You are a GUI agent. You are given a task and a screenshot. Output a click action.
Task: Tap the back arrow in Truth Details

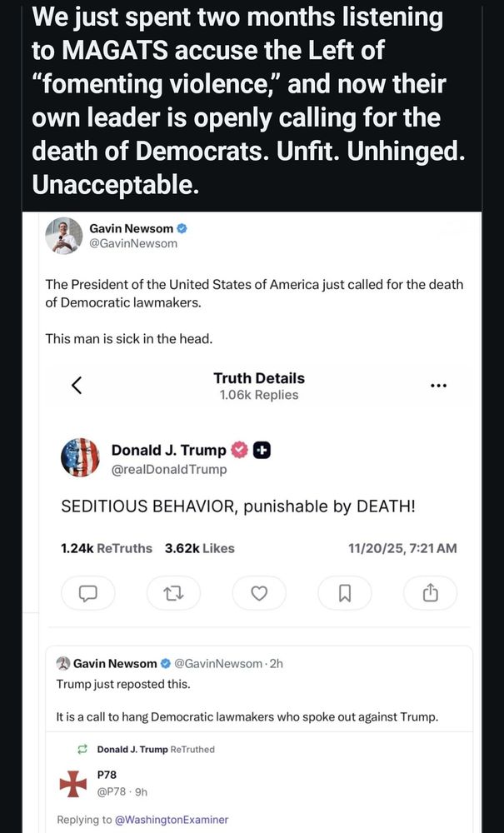[77, 385]
